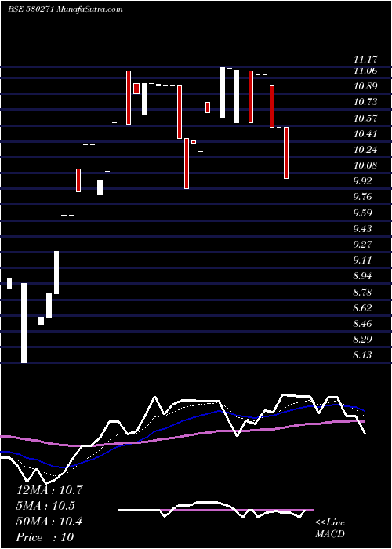392x549 pixels.
Task: Click the 9.27 price axis label
Action: tap(362, 245)
